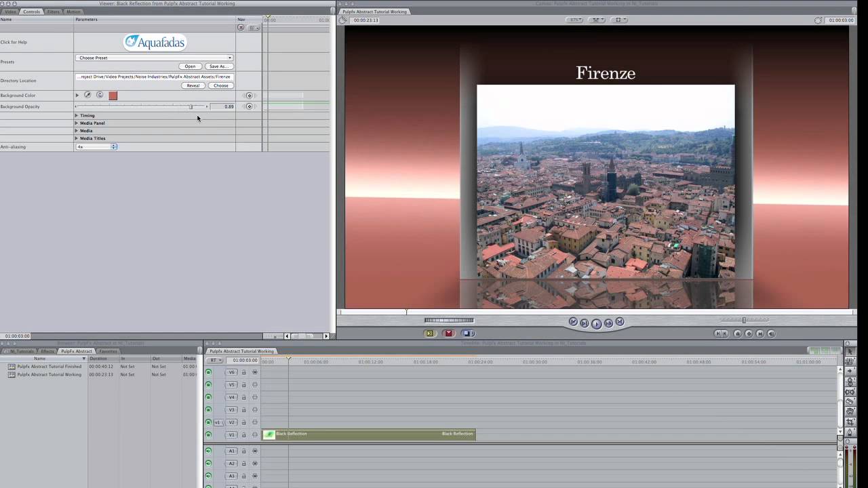Viewport: 868px width, 488px height.
Task: Pick background color with the eyedropper
Action: (x=87, y=95)
